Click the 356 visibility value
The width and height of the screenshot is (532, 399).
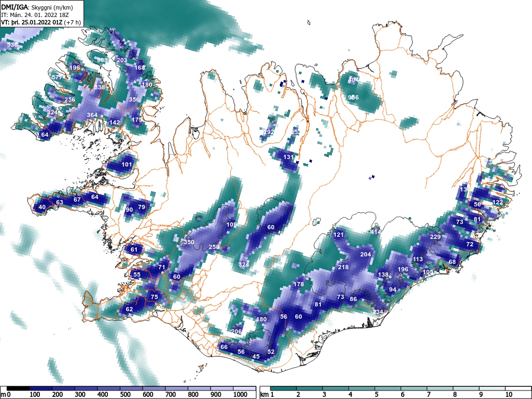click(x=134, y=99)
